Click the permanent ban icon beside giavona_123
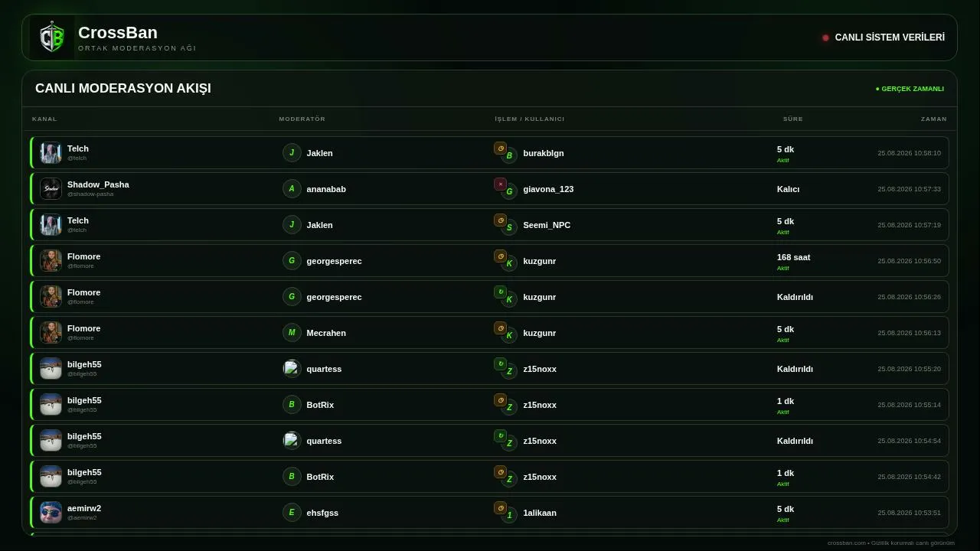Image resolution: width=980 pixels, height=551 pixels. [x=500, y=184]
